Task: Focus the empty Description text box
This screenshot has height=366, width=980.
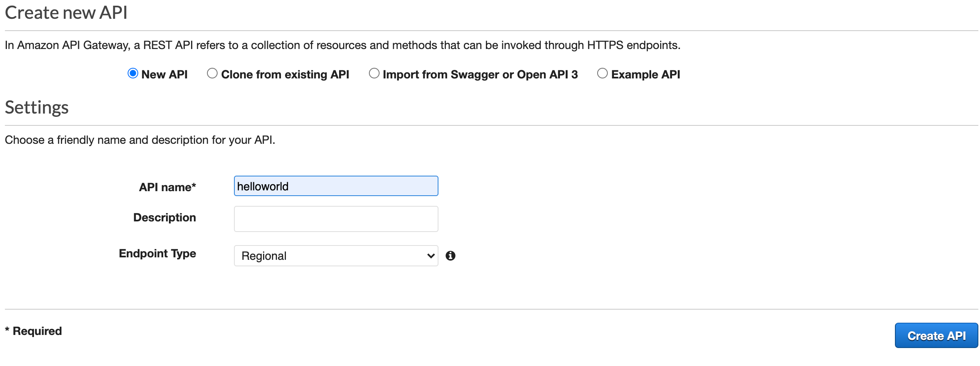Action: pyautogui.click(x=336, y=219)
